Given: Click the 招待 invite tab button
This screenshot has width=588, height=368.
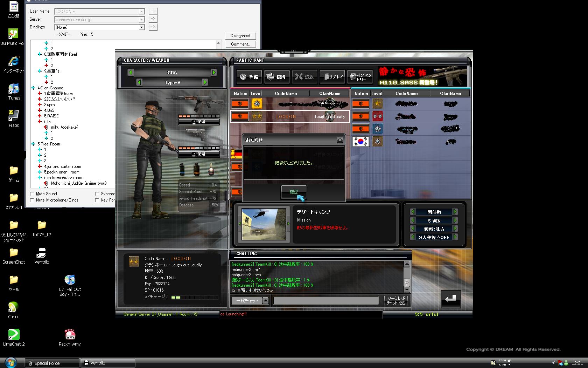Looking at the screenshot, I should (277, 77).
